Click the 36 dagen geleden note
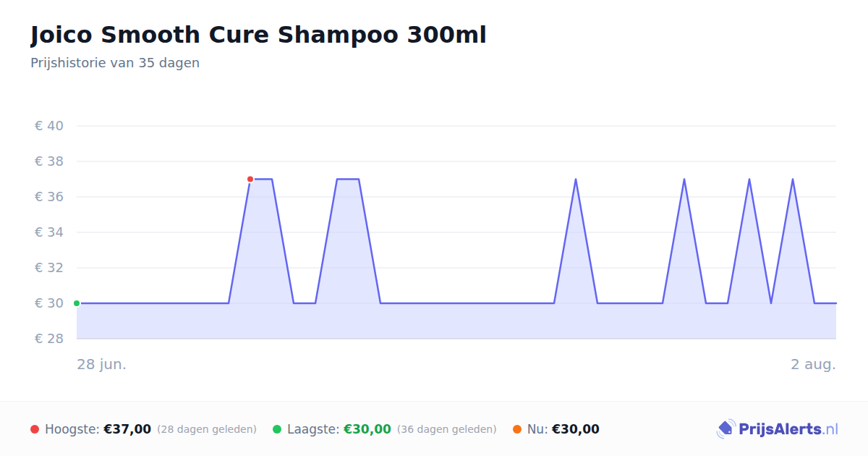868x456 pixels. click(x=447, y=429)
